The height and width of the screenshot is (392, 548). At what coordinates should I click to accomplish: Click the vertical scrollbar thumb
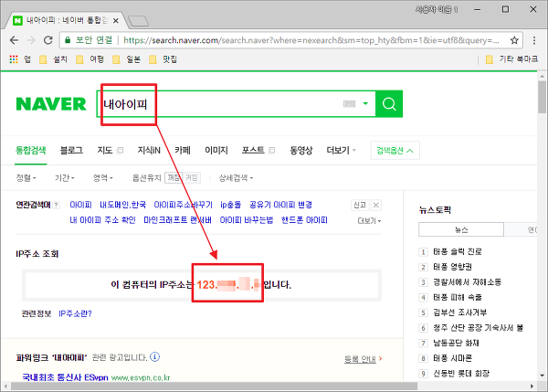(542, 97)
